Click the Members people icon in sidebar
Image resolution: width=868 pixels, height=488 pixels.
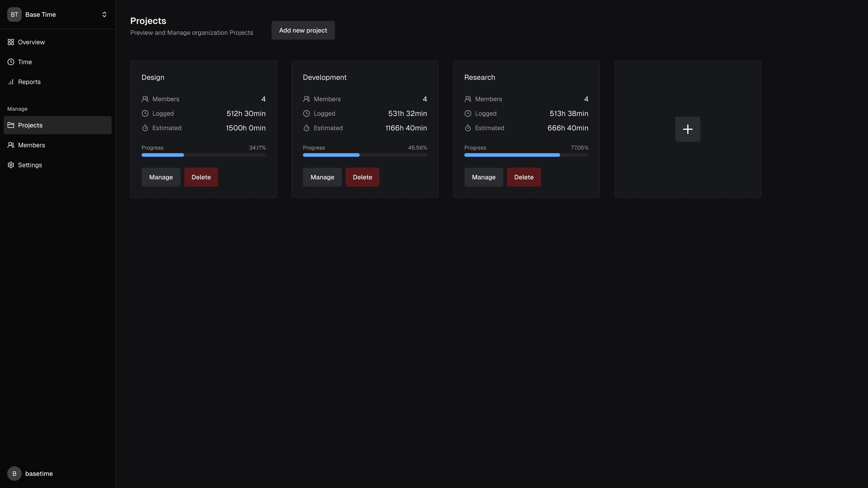coord(11,145)
